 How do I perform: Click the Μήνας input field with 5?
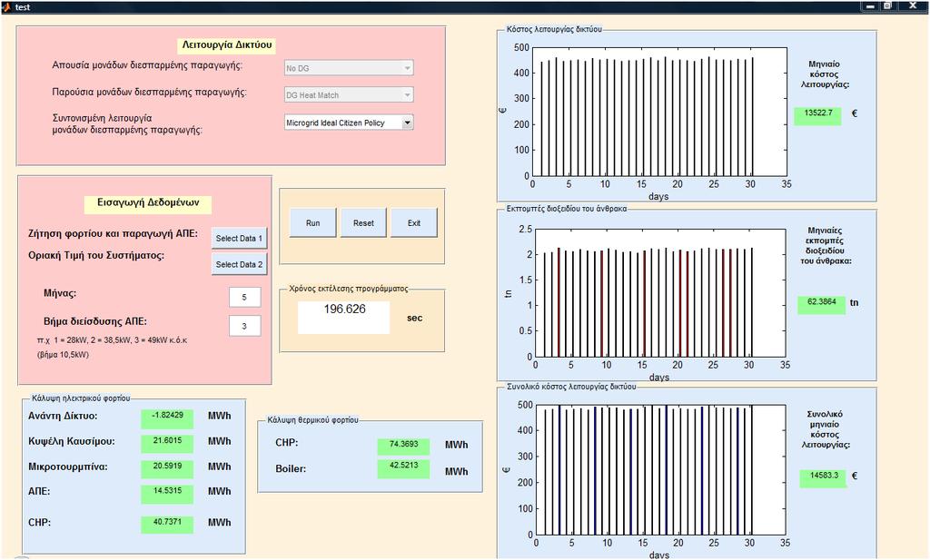coord(244,298)
